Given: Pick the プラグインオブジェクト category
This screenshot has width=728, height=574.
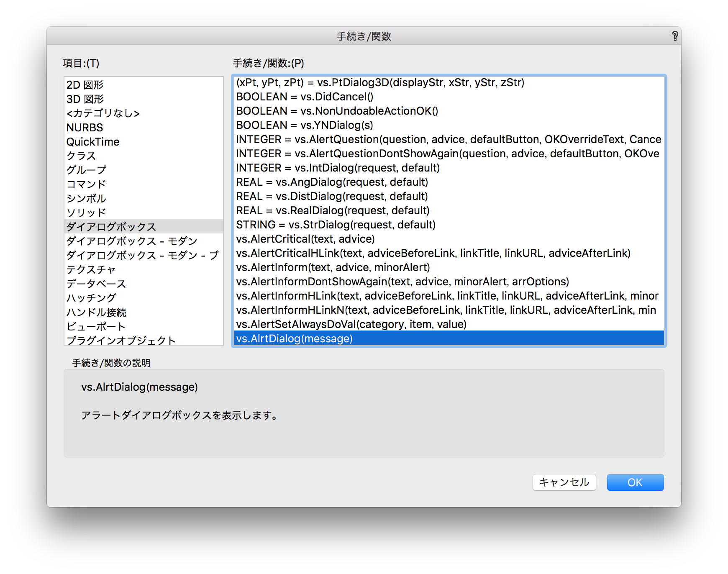Looking at the screenshot, I should [x=144, y=340].
